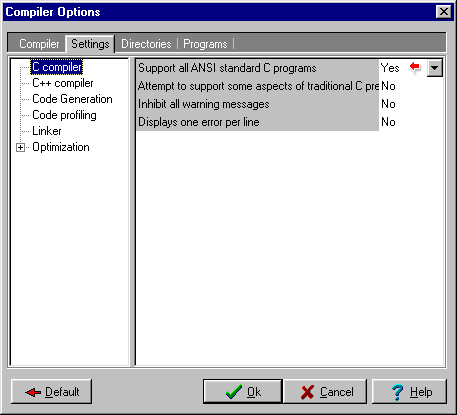The image size is (457, 415).
Task: Toggle the Inhibit all warning messages value
Action: (388, 104)
